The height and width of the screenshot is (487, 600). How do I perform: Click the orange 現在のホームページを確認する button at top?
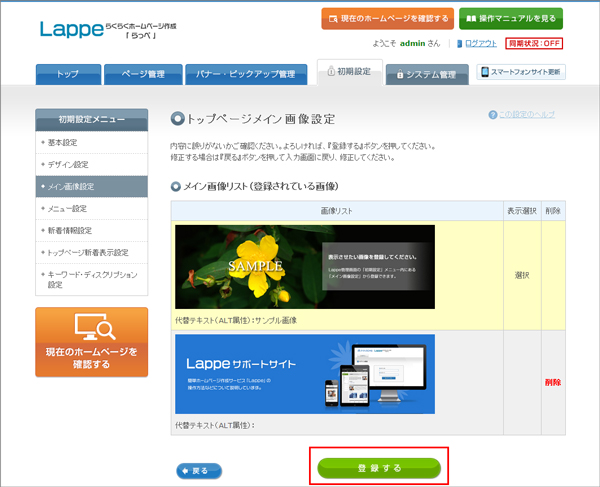[x=386, y=18]
